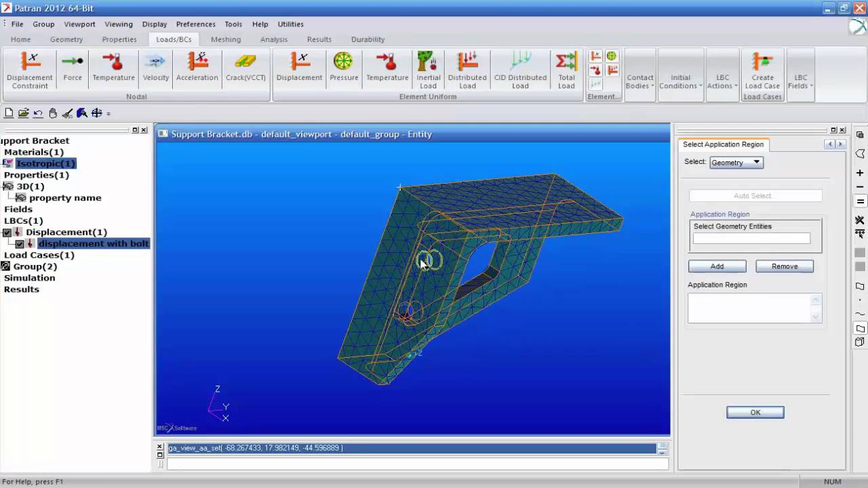Screen dimensions: 868x488
Task: Switch to the Geometry ribbon tab
Action: coord(66,39)
